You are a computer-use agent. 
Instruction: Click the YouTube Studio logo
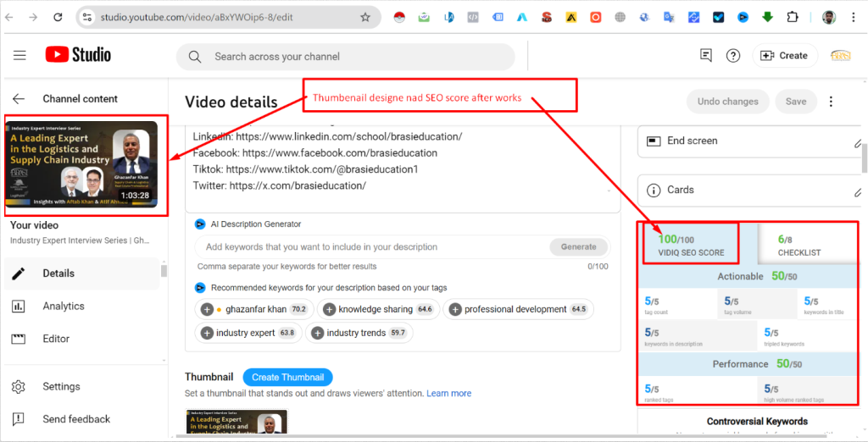coord(78,55)
